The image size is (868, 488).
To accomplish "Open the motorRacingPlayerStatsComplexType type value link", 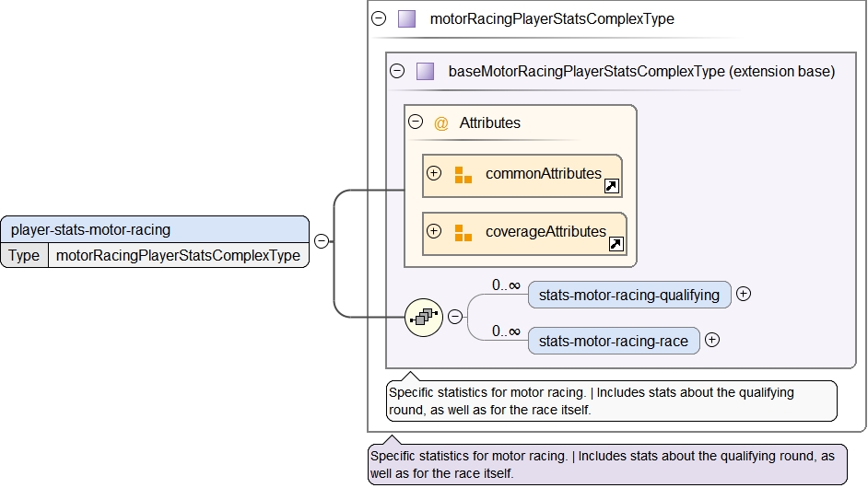I will pos(178,256).
